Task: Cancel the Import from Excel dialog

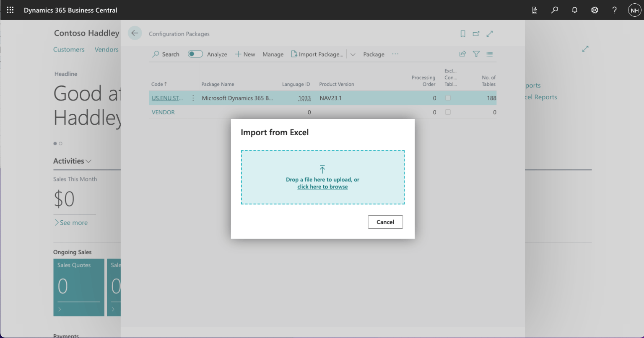Action: (x=385, y=222)
